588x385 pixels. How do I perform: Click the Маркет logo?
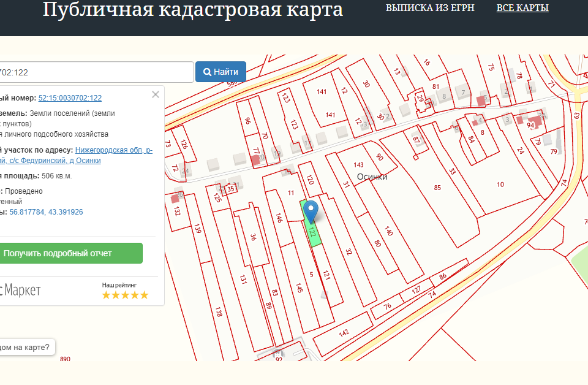[20, 290]
